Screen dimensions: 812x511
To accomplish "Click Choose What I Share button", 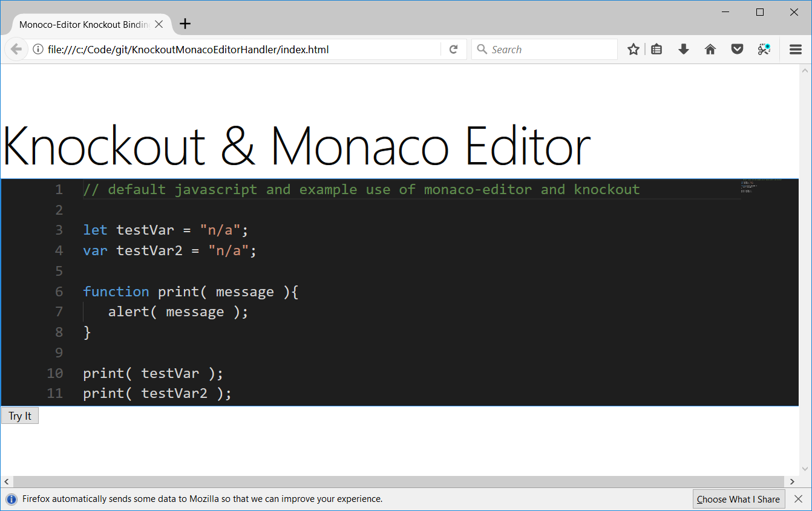I will pyautogui.click(x=738, y=499).
